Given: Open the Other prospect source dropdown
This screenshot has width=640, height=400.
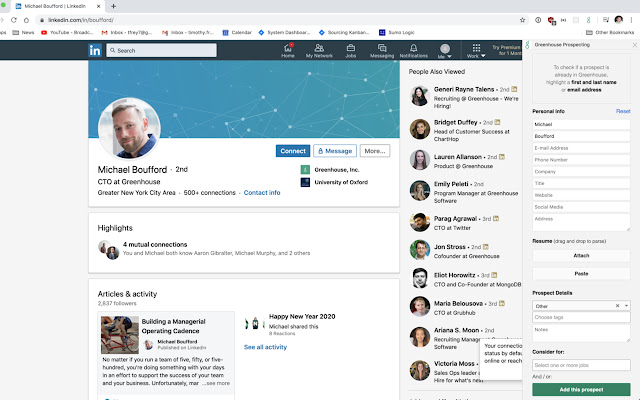Looking at the screenshot, I should click(x=580, y=305).
